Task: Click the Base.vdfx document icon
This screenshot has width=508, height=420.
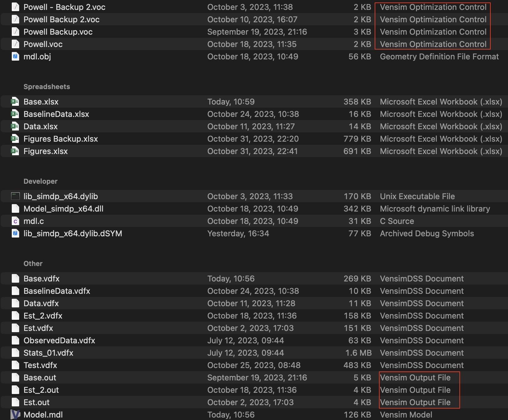Action: (x=15, y=279)
